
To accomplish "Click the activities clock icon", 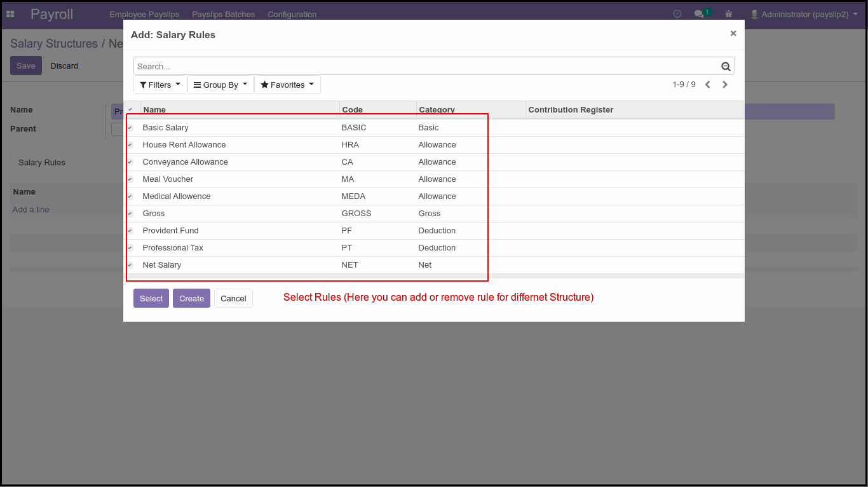I will click(677, 14).
